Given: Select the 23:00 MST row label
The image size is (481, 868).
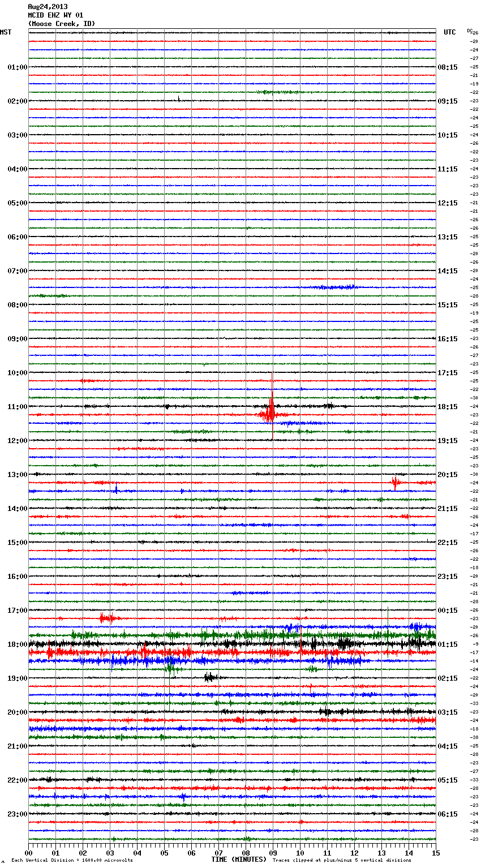Looking at the screenshot, I should (x=18, y=814).
